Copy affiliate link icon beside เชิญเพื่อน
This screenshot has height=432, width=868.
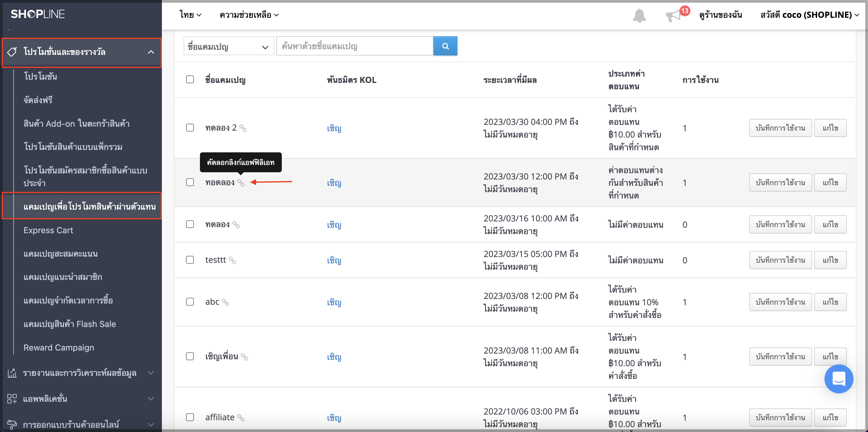tap(244, 357)
